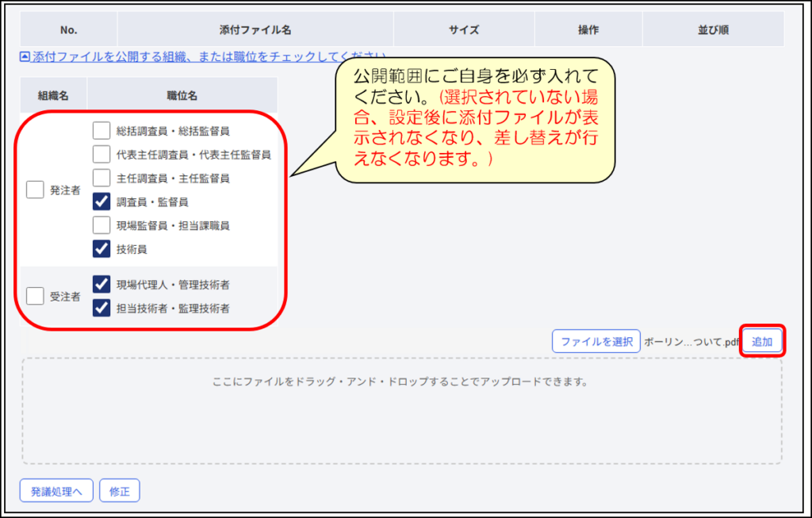Image resolution: width=812 pixels, height=518 pixels.
Task: Click the 追加 button
Action: point(762,341)
